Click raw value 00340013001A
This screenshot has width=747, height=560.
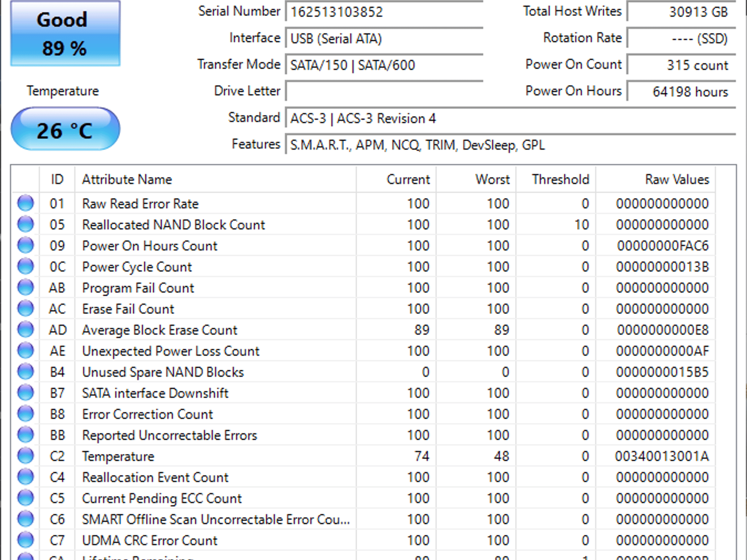click(x=662, y=456)
